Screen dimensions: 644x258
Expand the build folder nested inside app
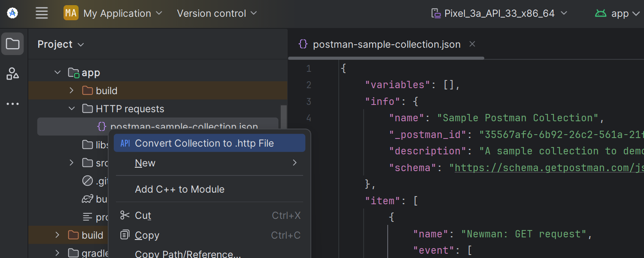point(72,91)
